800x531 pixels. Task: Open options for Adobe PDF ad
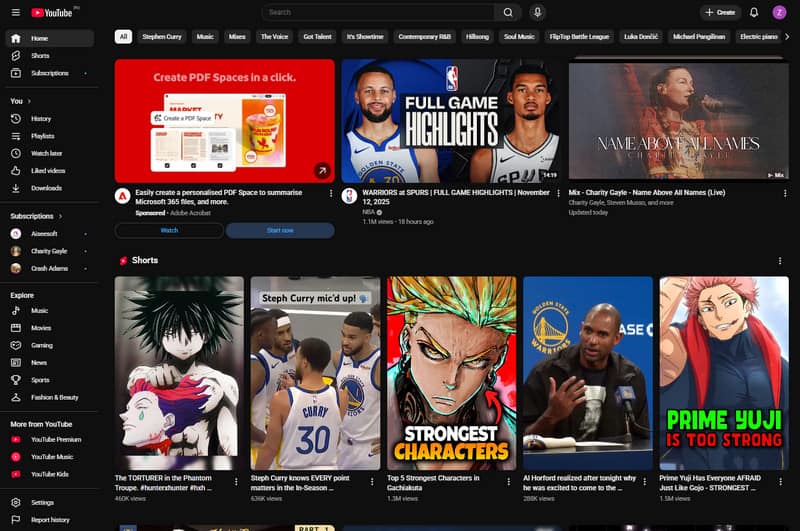coord(331,193)
